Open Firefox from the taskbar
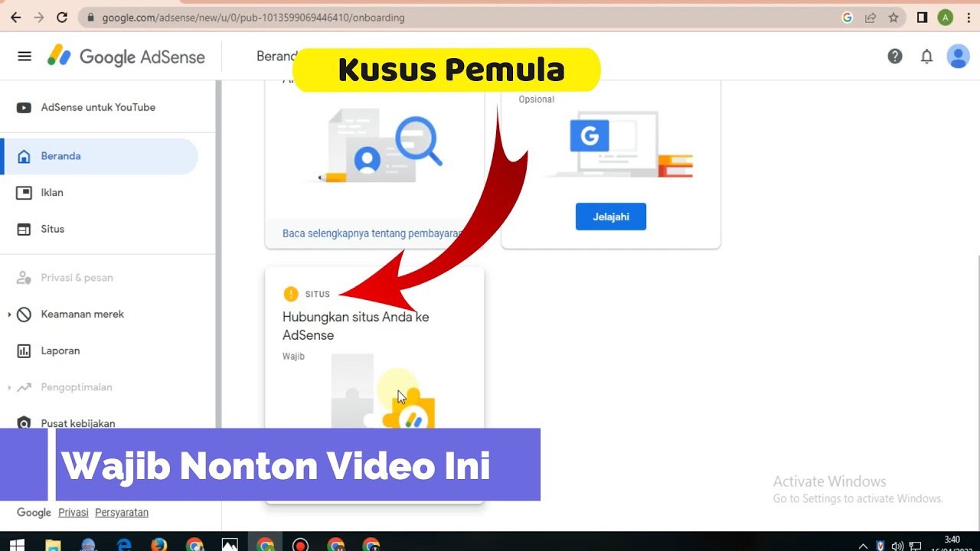The height and width of the screenshot is (551, 980). 159,545
